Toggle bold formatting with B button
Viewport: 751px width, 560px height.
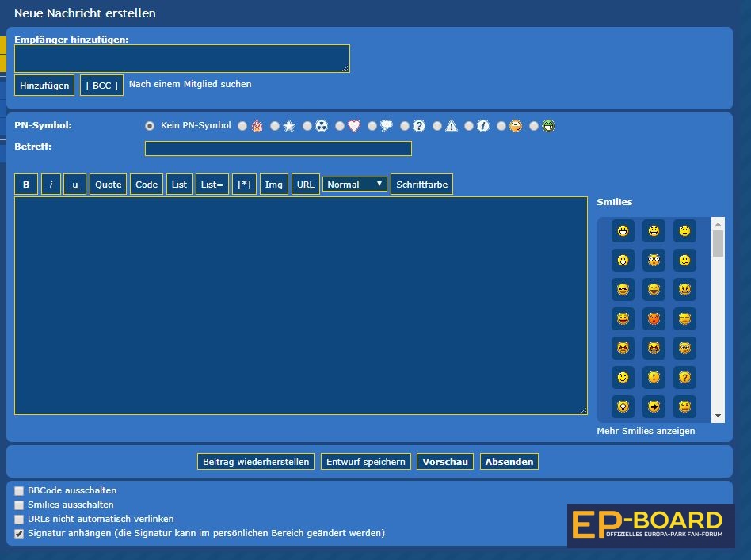coord(26,185)
